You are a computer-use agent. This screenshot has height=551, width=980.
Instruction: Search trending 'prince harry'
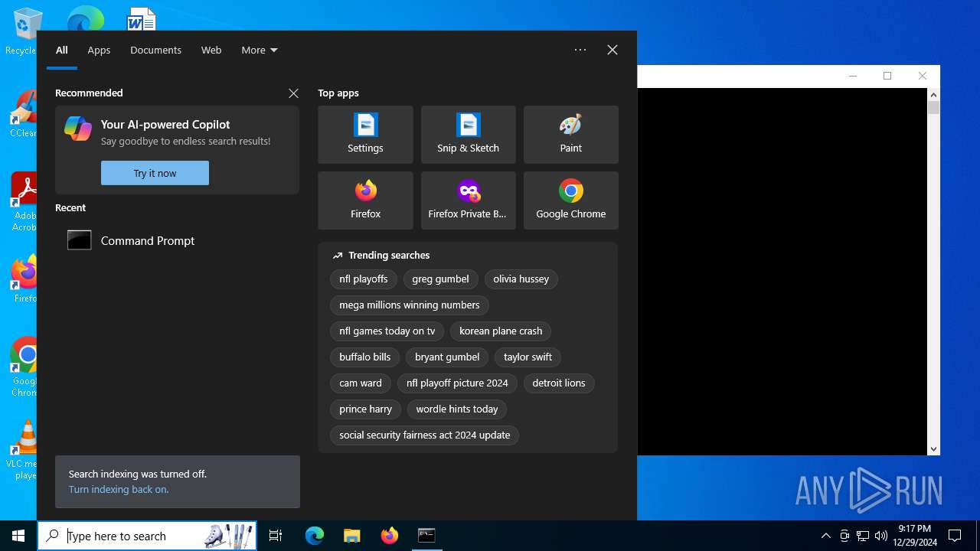point(365,409)
